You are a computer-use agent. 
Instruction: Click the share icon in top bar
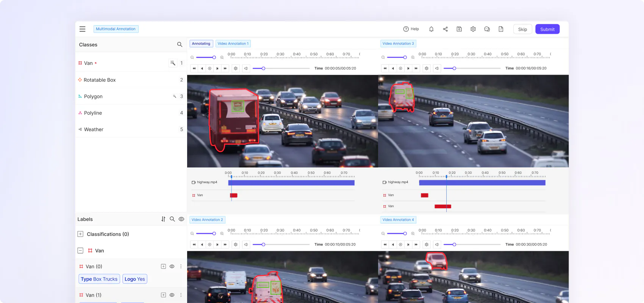coord(445,29)
